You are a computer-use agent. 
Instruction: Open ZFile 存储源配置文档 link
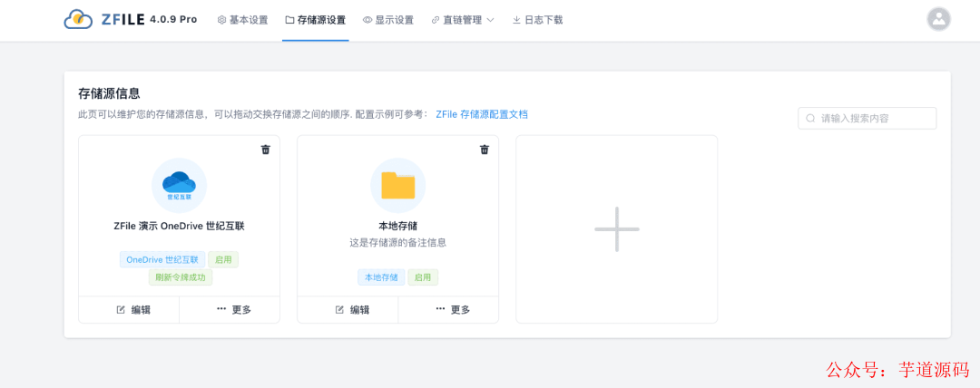481,114
